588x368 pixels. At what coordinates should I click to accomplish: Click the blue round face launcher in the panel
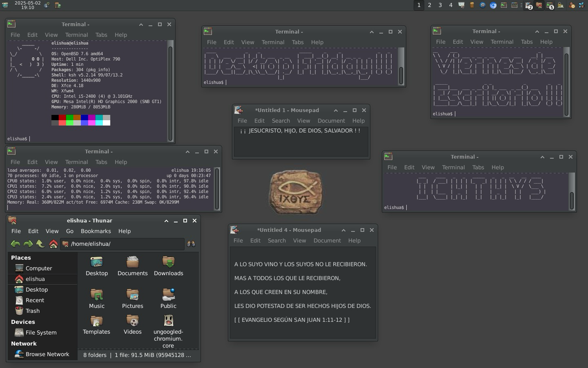[483, 5]
